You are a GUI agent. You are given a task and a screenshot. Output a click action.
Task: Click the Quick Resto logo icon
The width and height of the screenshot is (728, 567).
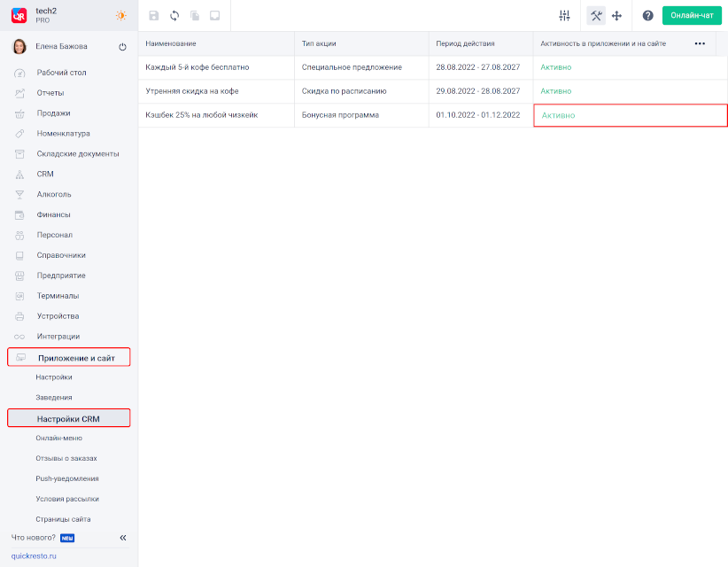[19, 15]
